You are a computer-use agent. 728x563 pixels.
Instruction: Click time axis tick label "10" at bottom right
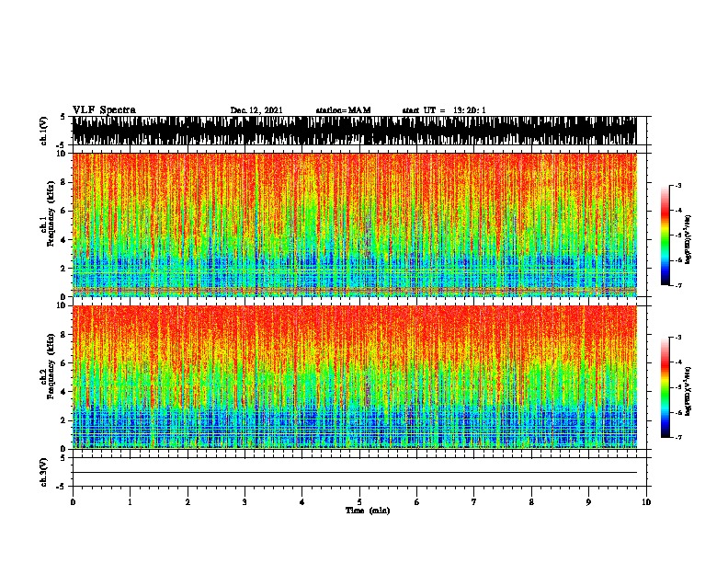(x=646, y=502)
